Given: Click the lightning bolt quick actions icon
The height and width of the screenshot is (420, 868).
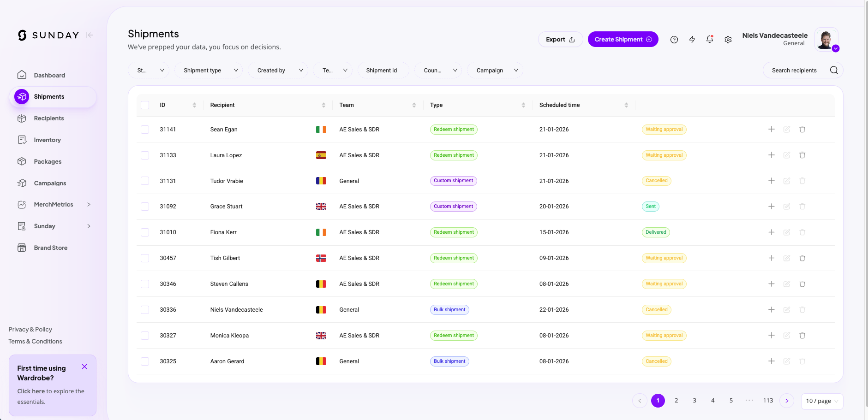Looking at the screenshot, I should point(692,40).
